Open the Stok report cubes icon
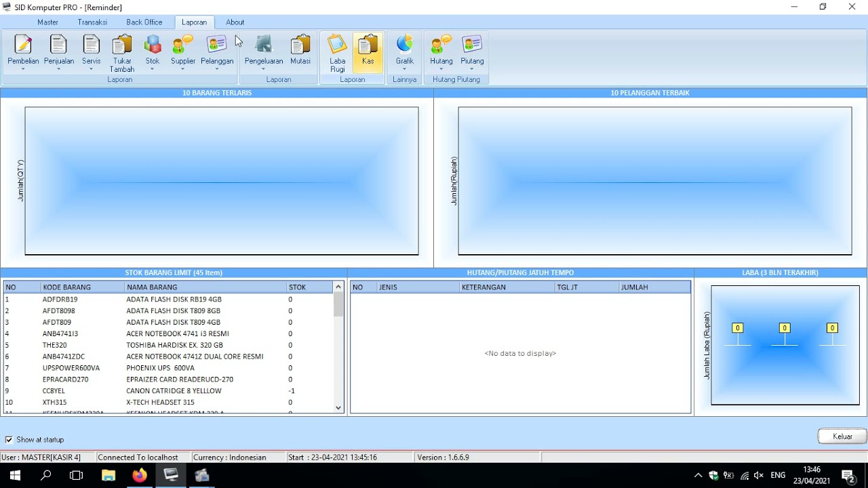The width and height of the screenshot is (868, 488). 153,45
